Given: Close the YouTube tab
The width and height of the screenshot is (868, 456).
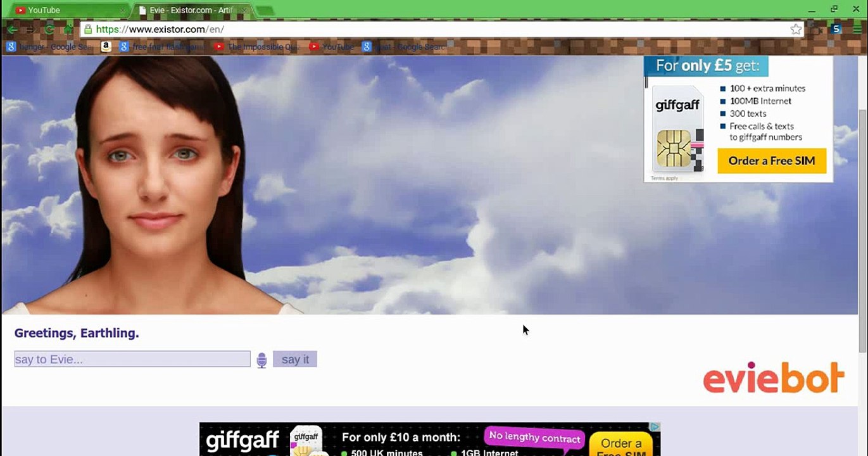Looking at the screenshot, I should click(122, 11).
